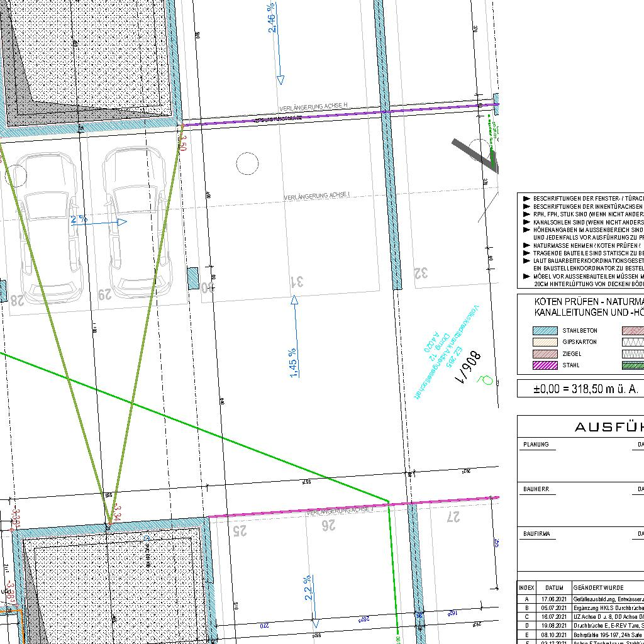
Task: Click the Gipskarton hatch swatch in legend
Action: click(x=545, y=342)
